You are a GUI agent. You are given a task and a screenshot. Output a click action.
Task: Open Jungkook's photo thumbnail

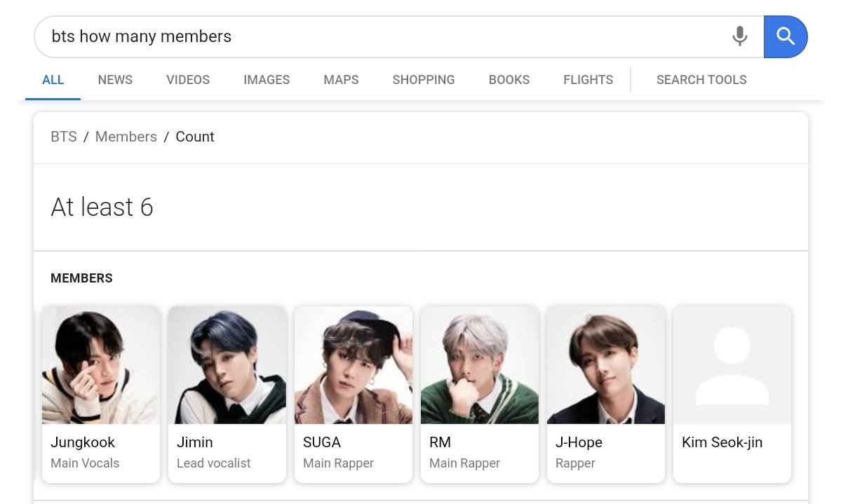click(x=101, y=365)
